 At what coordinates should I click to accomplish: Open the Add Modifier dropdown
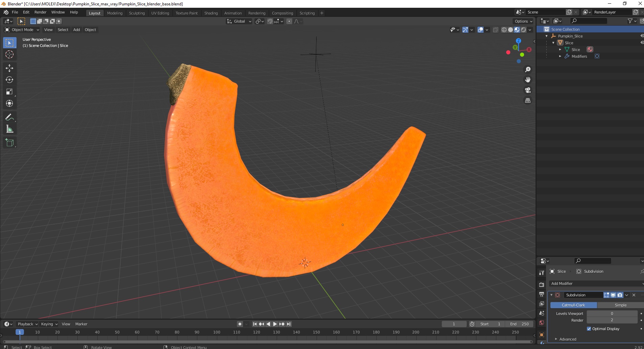pyautogui.click(x=596, y=284)
